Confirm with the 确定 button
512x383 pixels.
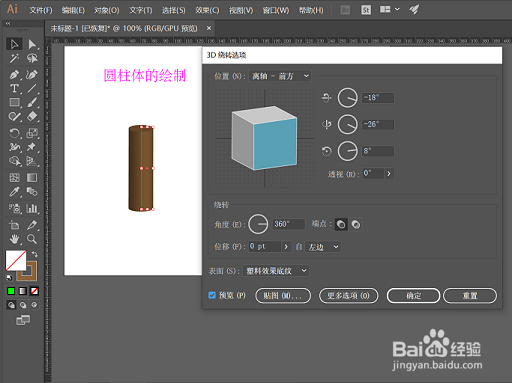pos(413,296)
